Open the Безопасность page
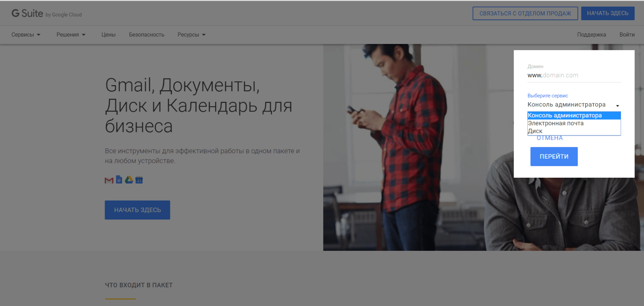The width and height of the screenshot is (644, 306). pos(147,35)
